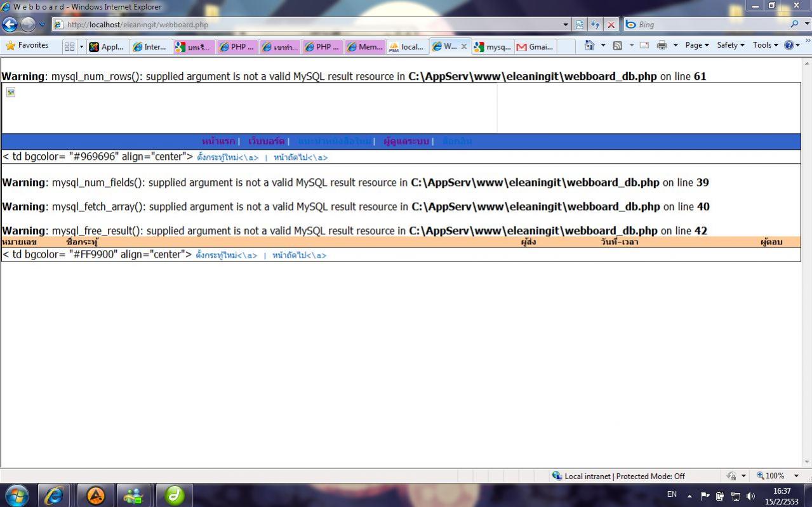Expand the Print dropdown arrow

676,46
